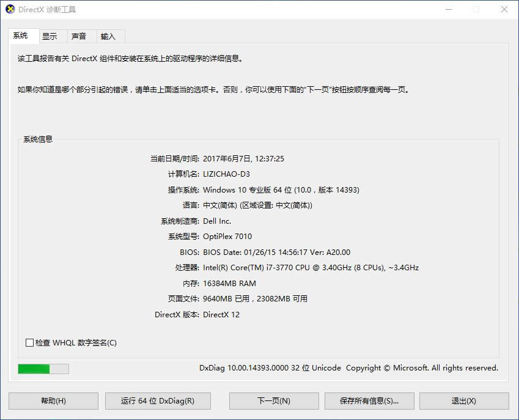
Task: Switch to the 显示 tab
Action: [50, 37]
